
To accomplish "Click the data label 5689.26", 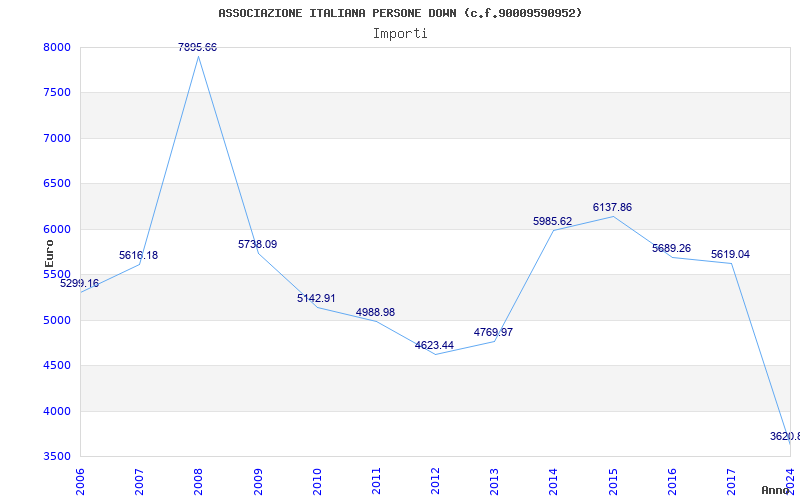I will 671,248.
